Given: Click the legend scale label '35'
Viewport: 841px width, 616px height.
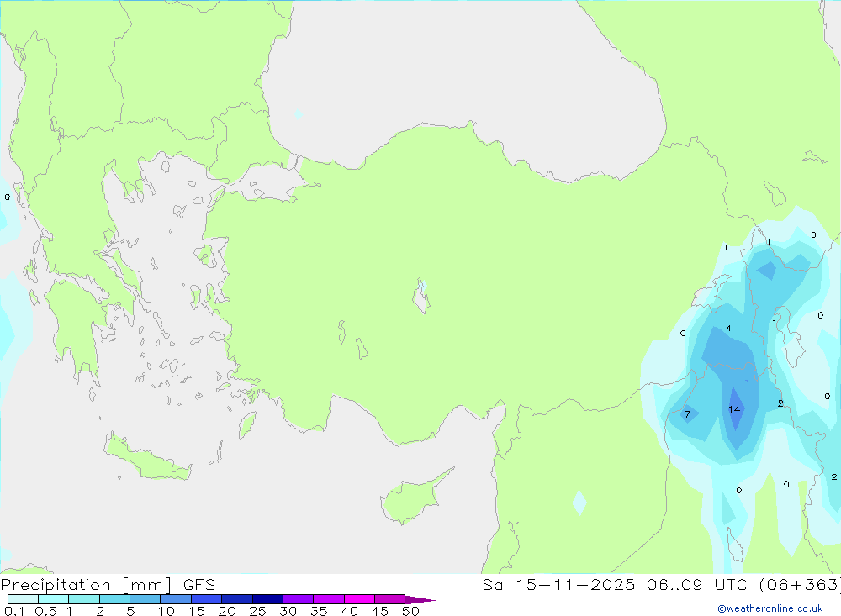Looking at the screenshot, I should pyautogui.click(x=319, y=611).
